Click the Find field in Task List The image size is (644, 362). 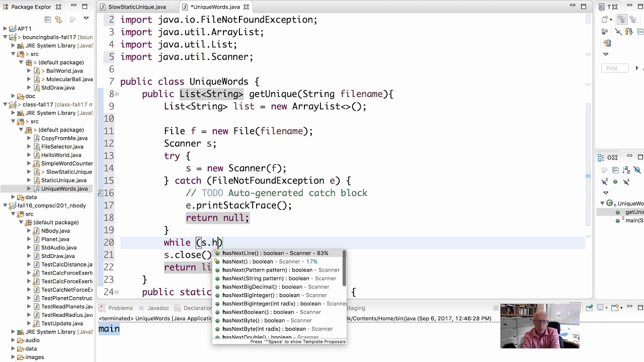[615, 68]
